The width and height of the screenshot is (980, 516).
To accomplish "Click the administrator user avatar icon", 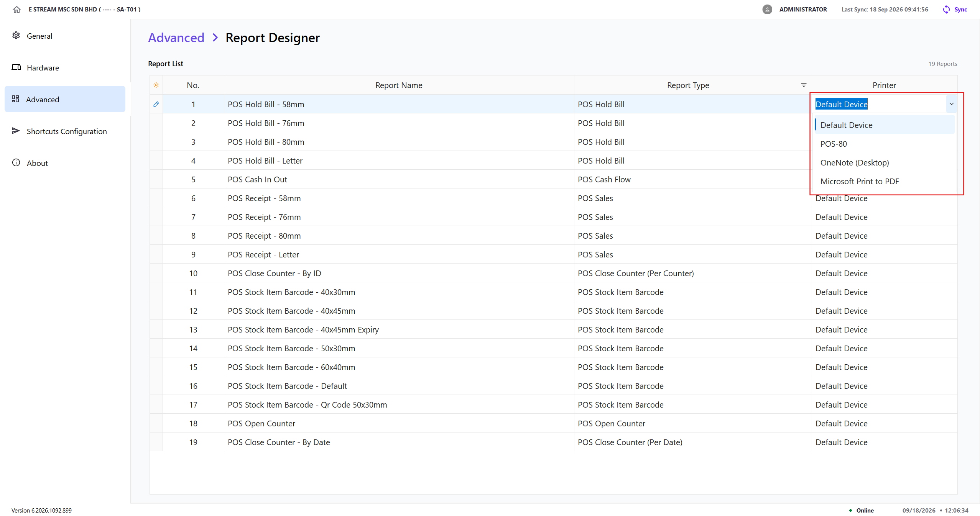I will [767, 10].
